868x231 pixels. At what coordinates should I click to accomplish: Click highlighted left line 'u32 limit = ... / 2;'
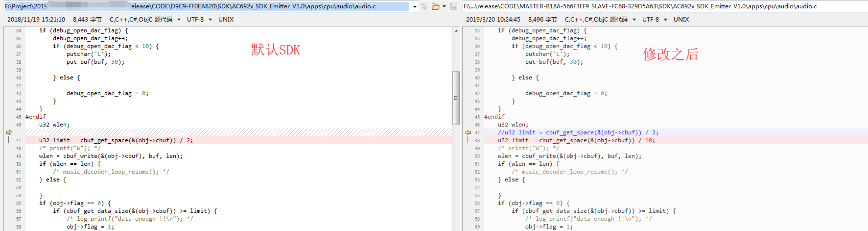point(116,140)
